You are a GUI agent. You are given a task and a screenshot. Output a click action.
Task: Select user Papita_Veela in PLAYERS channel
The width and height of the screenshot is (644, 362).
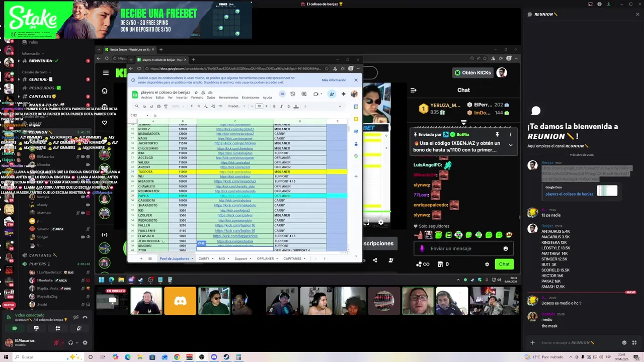point(47,289)
